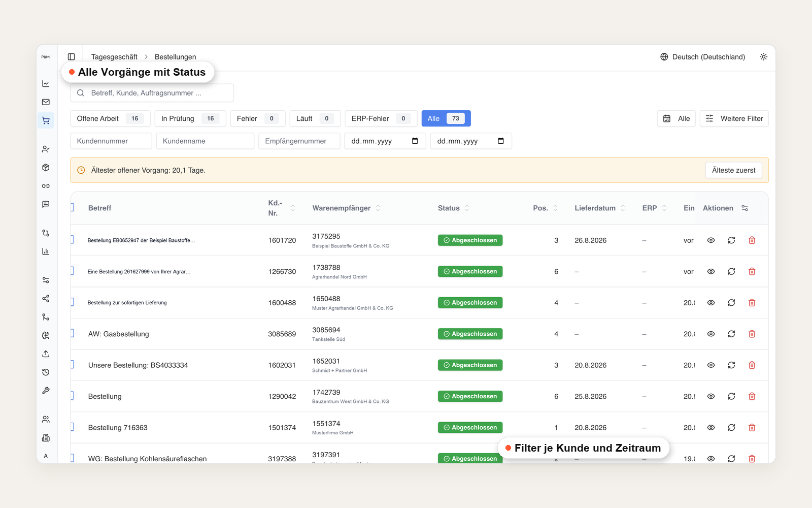Select the ERP-Fehler filter tab
This screenshot has height=508, width=812.
point(381,118)
